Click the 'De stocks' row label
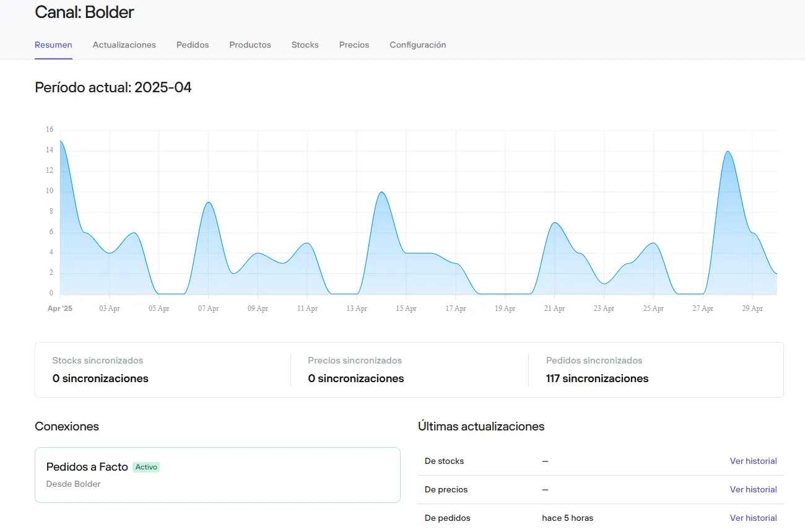The height and width of the screenshot is (532, 805). click(444, 461)
